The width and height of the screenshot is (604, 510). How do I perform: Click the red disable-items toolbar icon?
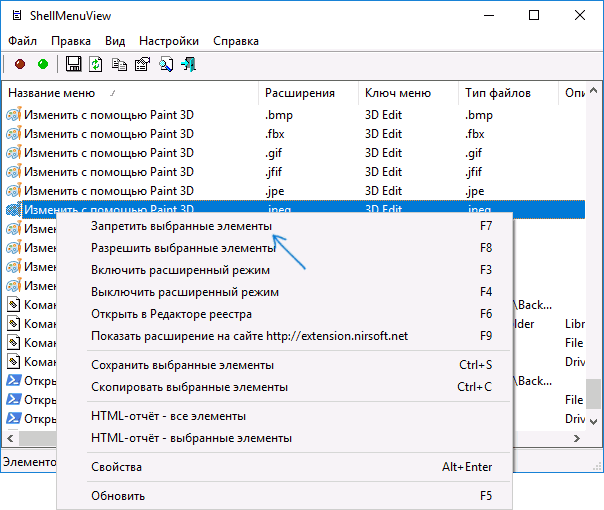click(x=20, y=64)
